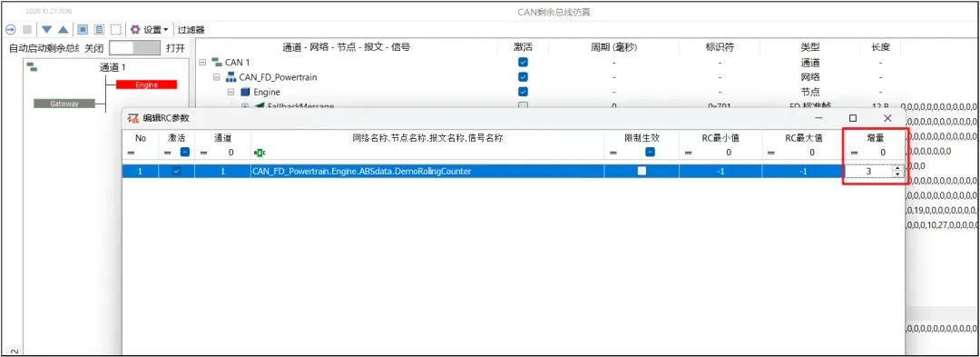Select the DemoRollingCounter signal name cell
The width and height of the screenshot is (980, 357).
[x=427, y=171]
